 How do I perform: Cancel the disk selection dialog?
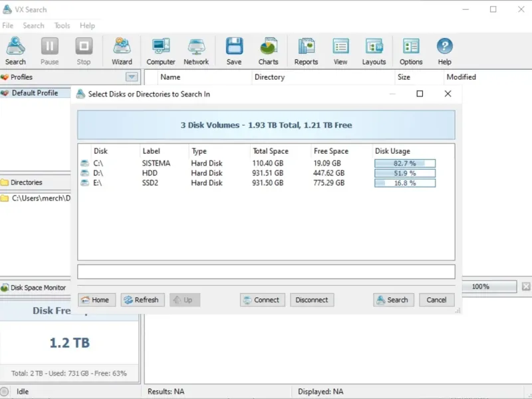coord(436,300)
